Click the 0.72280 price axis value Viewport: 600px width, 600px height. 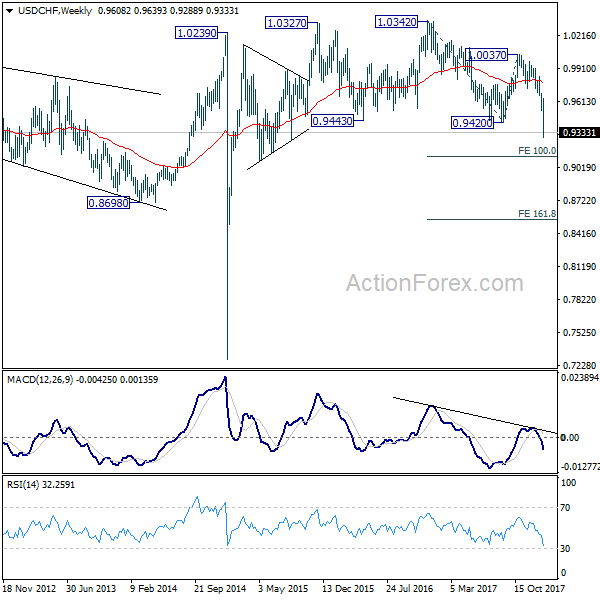click(x=579, y=365)
